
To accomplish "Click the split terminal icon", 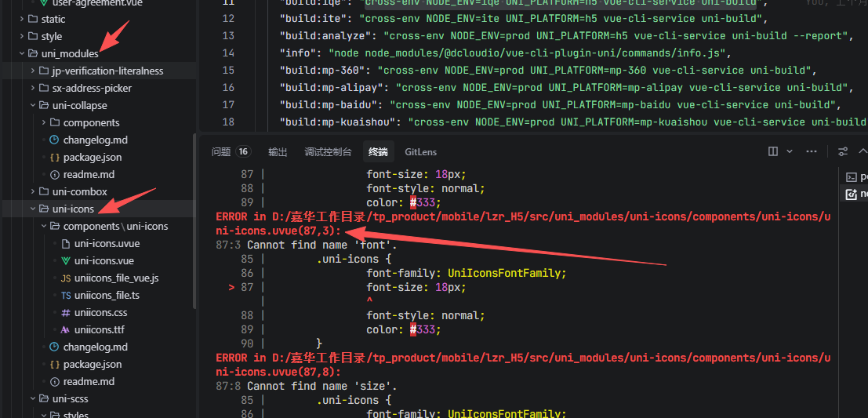I will click(x=773, y=151).
